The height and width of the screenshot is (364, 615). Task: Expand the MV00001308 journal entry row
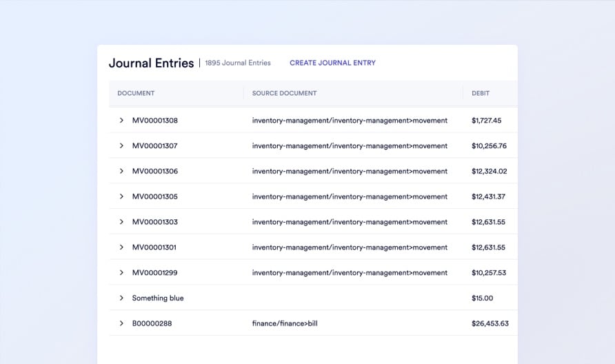click(121, 121)
